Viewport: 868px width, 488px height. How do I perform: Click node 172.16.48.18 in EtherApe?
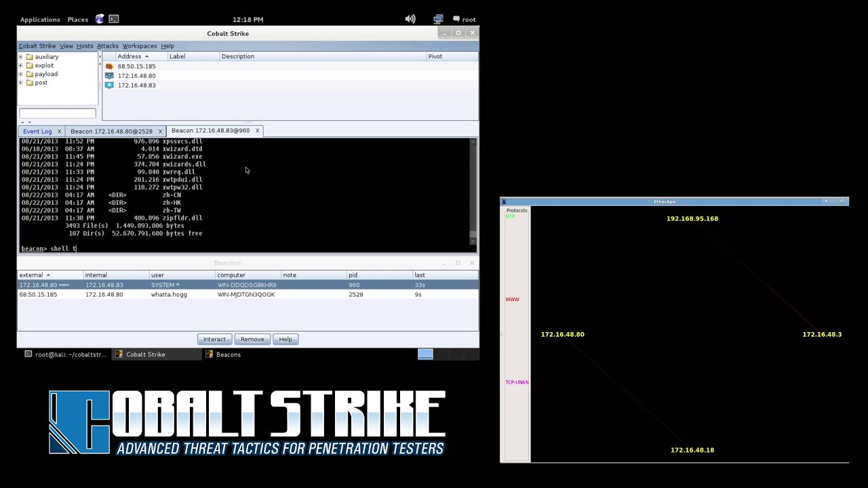click(692, 450)
